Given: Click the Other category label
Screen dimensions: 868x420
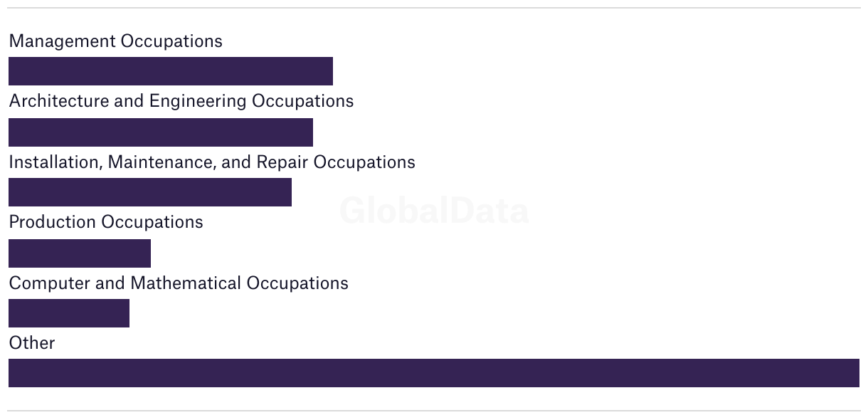Looking at the screenshot, I should pos(32,343).
